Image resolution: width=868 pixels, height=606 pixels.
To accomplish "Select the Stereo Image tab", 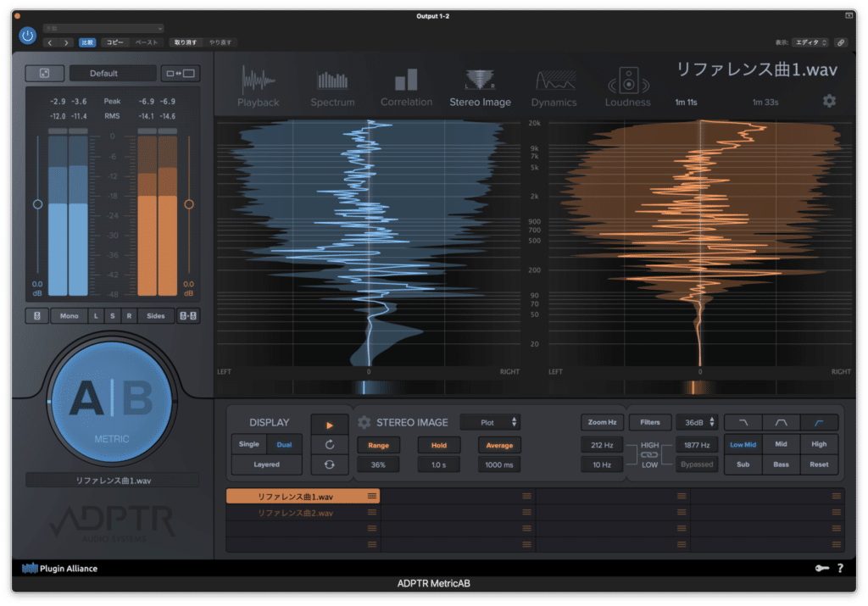I will pos(480,87).
